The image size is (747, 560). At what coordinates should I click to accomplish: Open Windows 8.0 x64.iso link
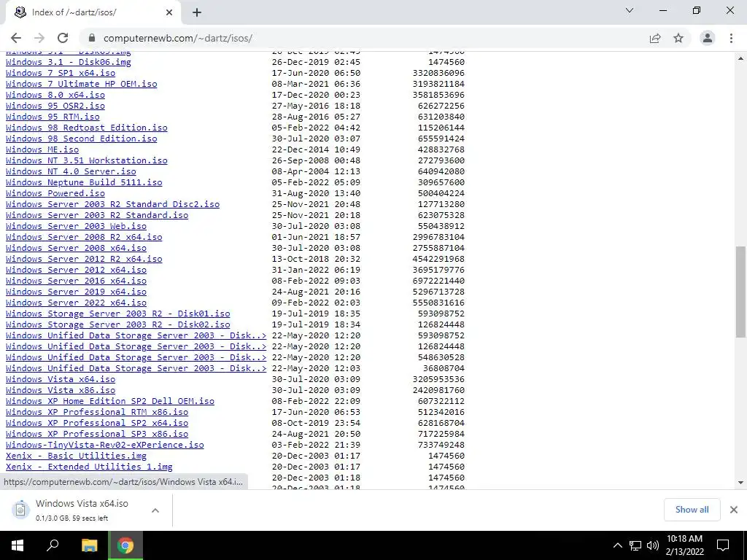pos(55,95)
